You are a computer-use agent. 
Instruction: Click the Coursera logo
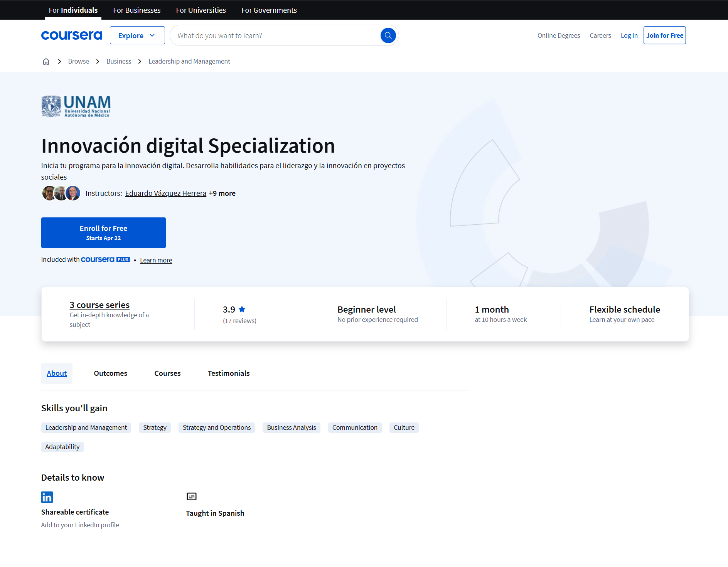pyautogui.click(x=72, y=35)
